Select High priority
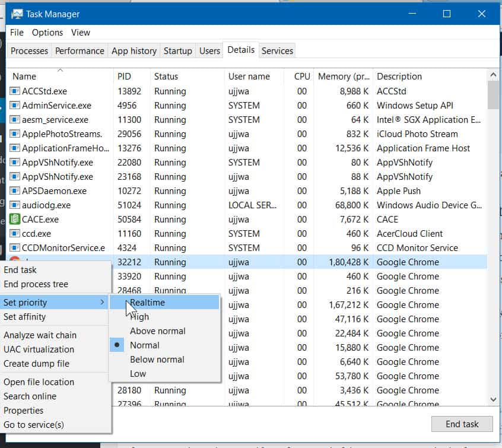 164,317
